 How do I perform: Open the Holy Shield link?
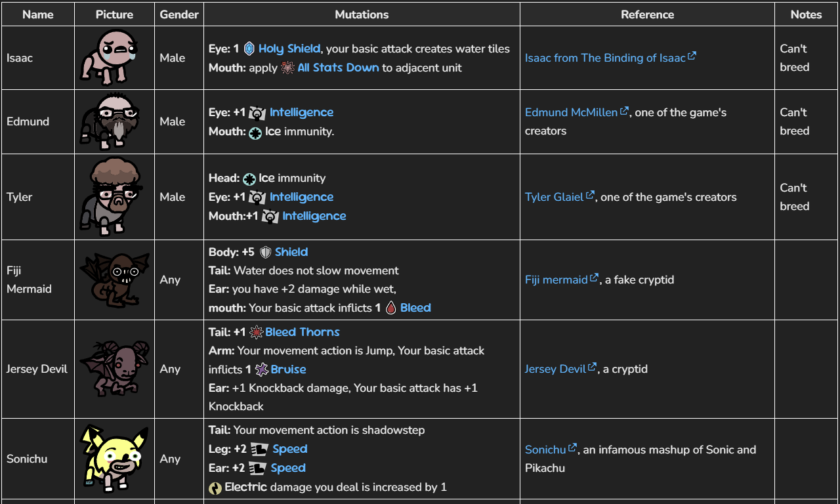tap(289, 49)
